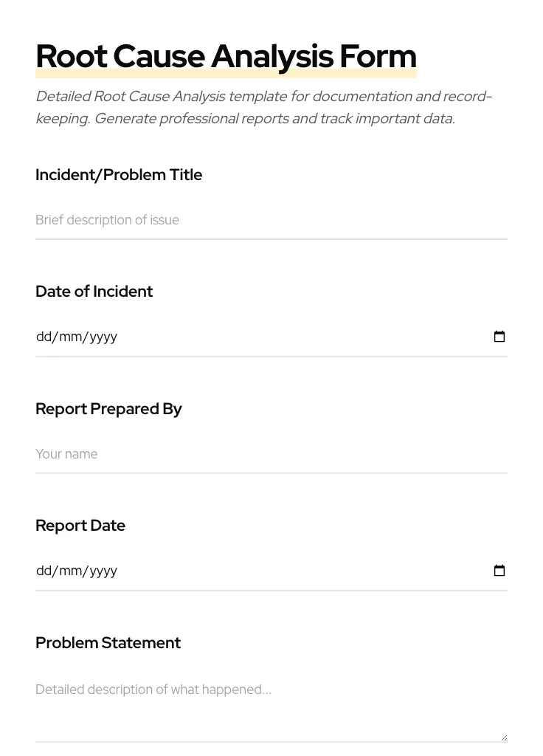Select the day segment of Report Date

44,570
